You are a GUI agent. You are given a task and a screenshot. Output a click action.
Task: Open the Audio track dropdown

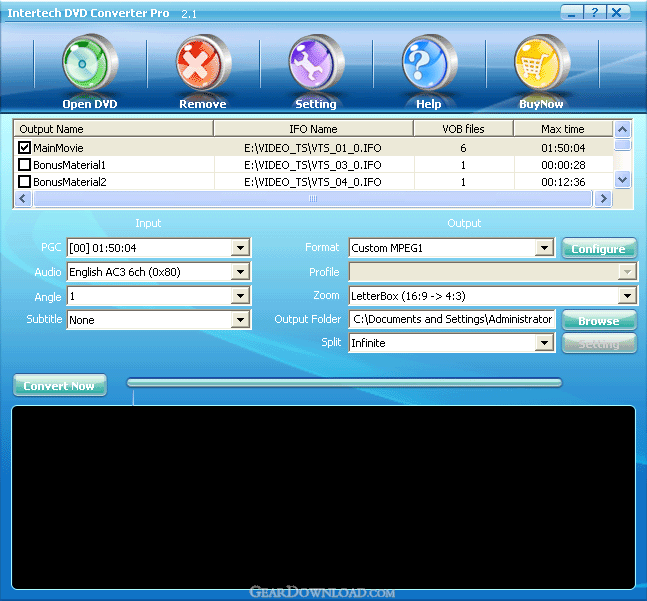240,272
